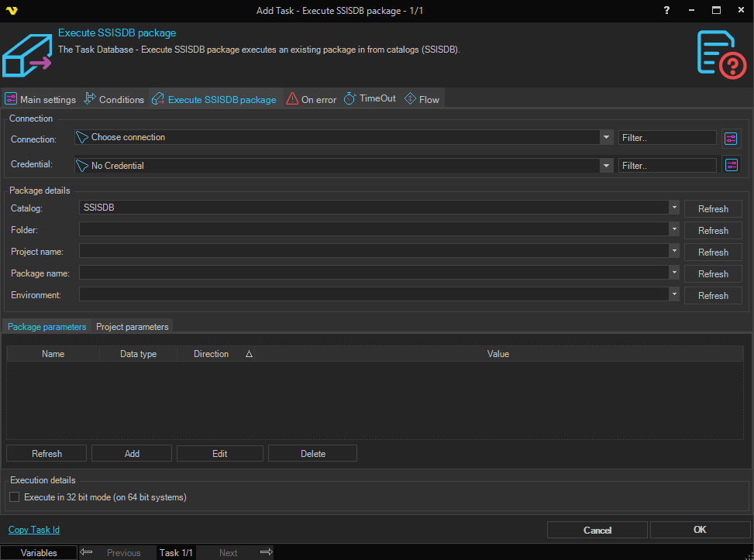The width and height of the screenshot is (754, 560).
Task: Open the Folder dropdown arrow
Action: (x=674, y=229)
